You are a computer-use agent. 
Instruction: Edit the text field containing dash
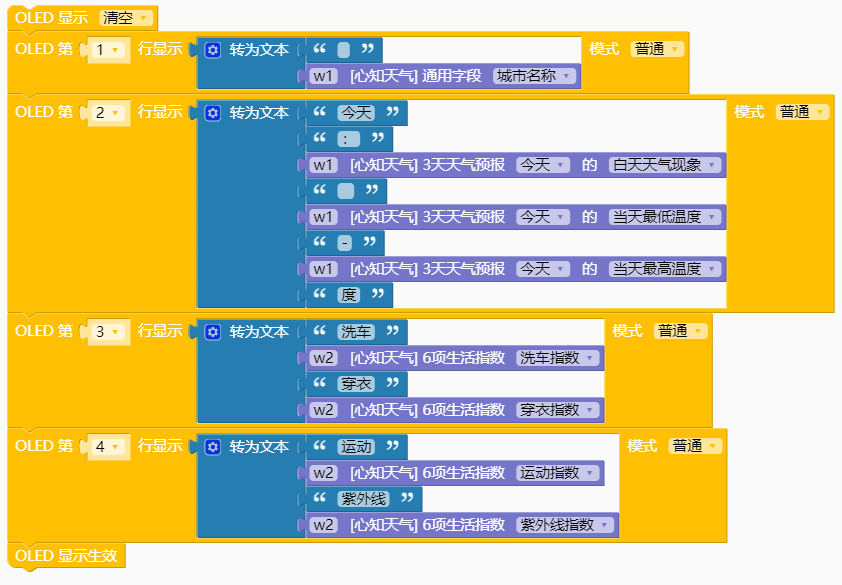(x=344, y=243)
